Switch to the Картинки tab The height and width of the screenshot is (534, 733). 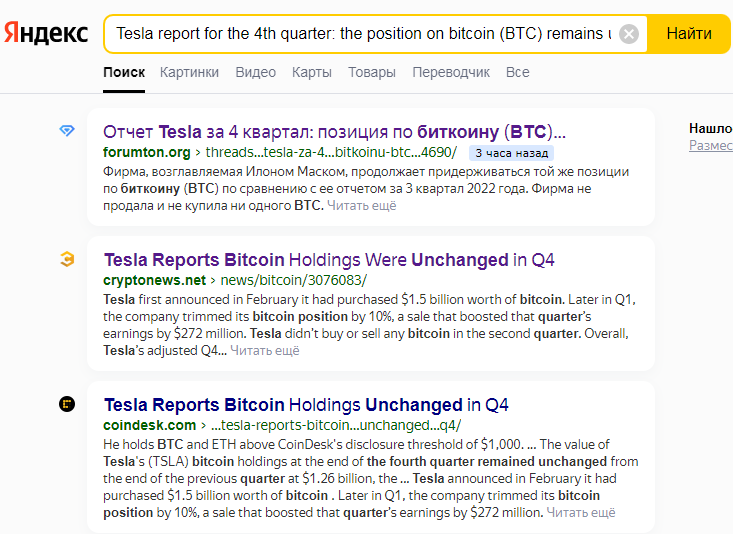pyautogui.click(x=189, y=72)
